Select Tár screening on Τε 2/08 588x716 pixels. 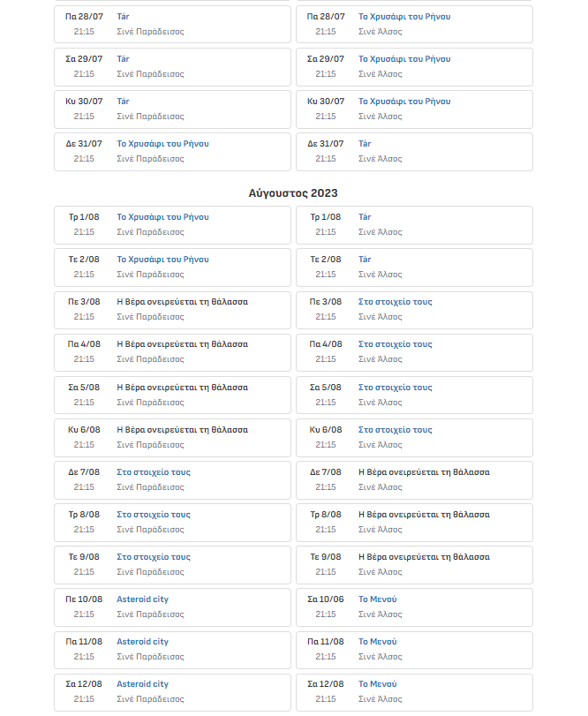[x=365, y=260]
